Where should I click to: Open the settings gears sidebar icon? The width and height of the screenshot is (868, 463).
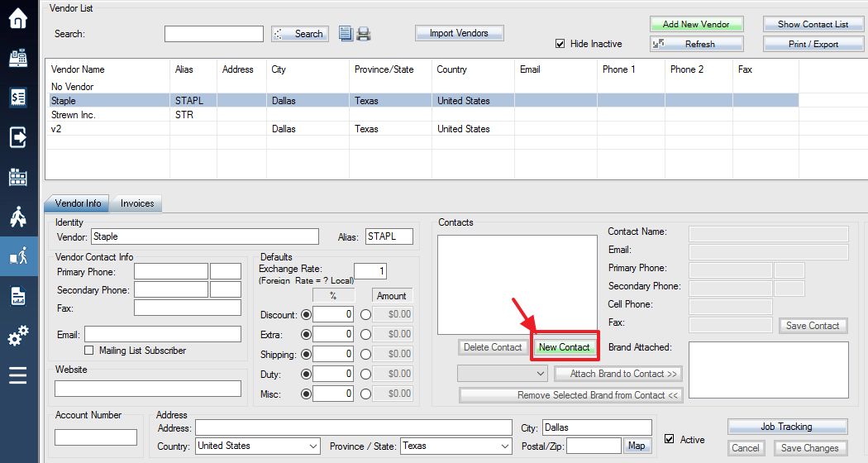(x=17, y=336)
